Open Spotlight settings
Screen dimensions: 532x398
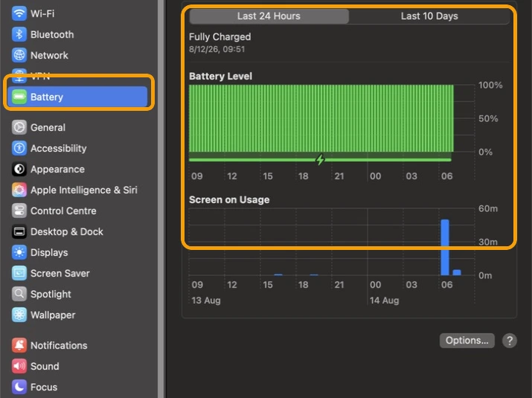[x=77, y=294]
